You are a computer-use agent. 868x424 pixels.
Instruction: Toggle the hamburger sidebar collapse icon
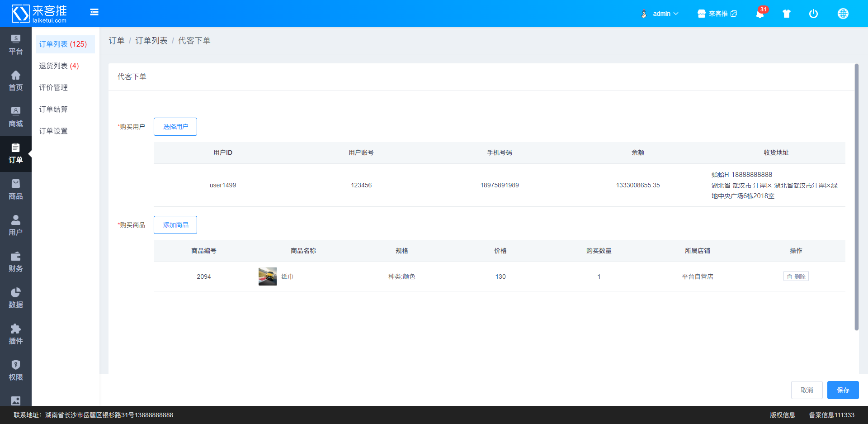point(94,12)
